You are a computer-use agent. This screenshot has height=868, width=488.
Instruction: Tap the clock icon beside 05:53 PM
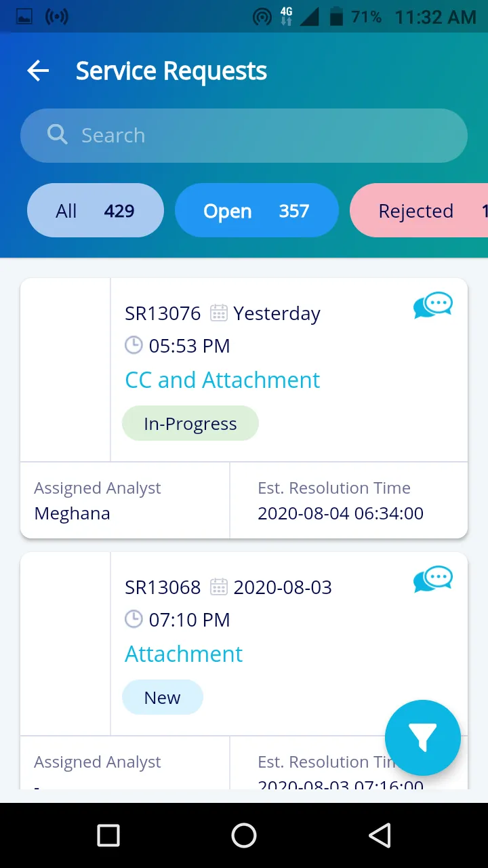click(x=134, y=345)
